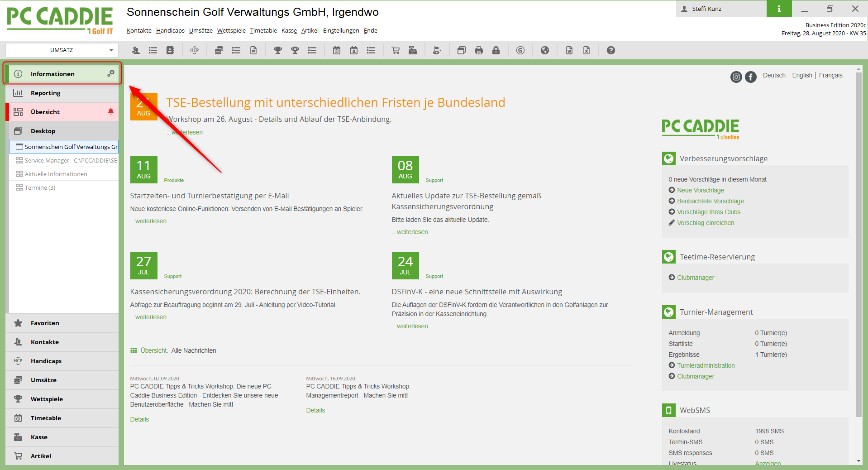Click the coin stack icon in the toolbar
Screen dimensions: 868x470
coord(219,50)
